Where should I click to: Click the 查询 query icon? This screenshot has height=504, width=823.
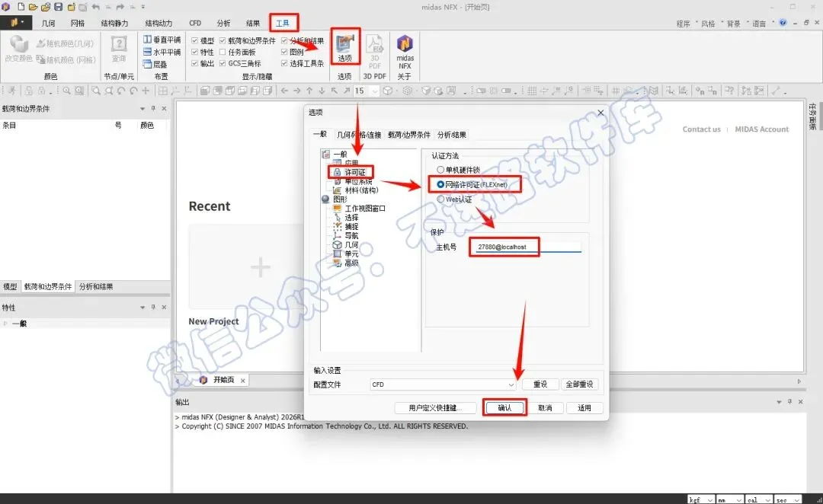[x=119, y=49]
